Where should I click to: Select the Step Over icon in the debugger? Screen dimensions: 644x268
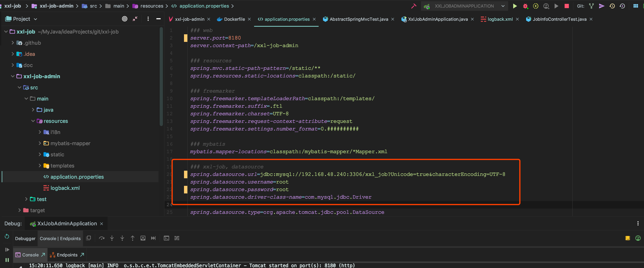[x=102, y=238]
